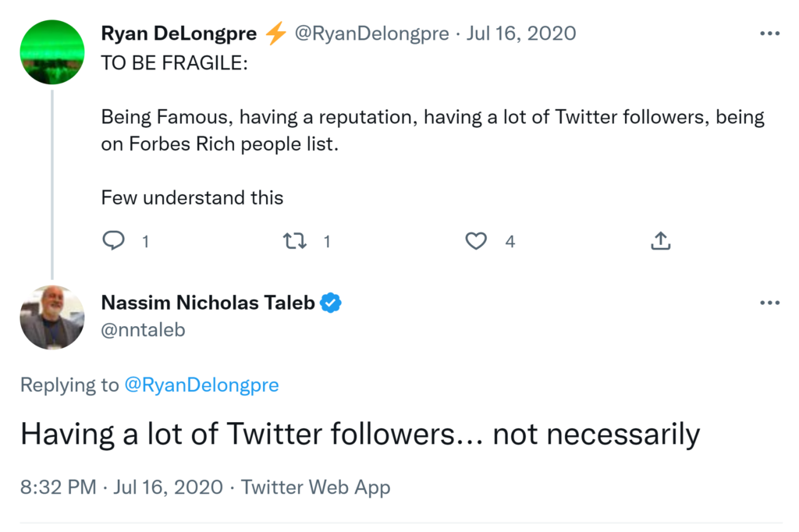Click the retweet count number 1

[327, 242]
